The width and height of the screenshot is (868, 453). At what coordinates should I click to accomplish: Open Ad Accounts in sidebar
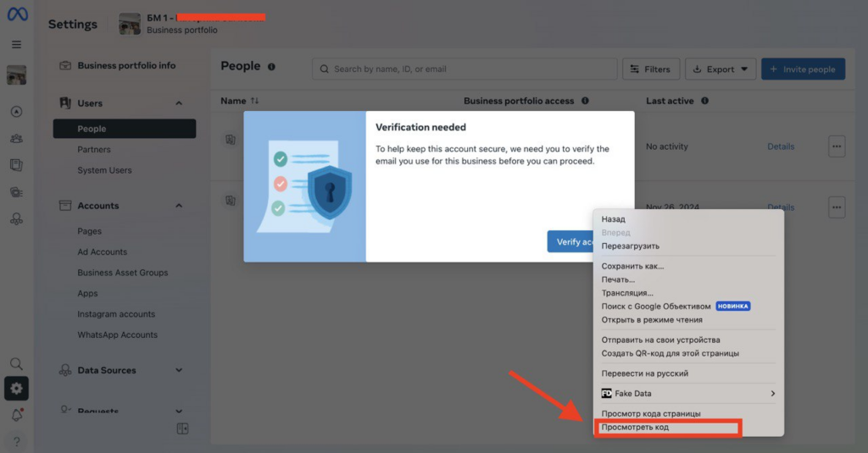(x=102, y=251)
